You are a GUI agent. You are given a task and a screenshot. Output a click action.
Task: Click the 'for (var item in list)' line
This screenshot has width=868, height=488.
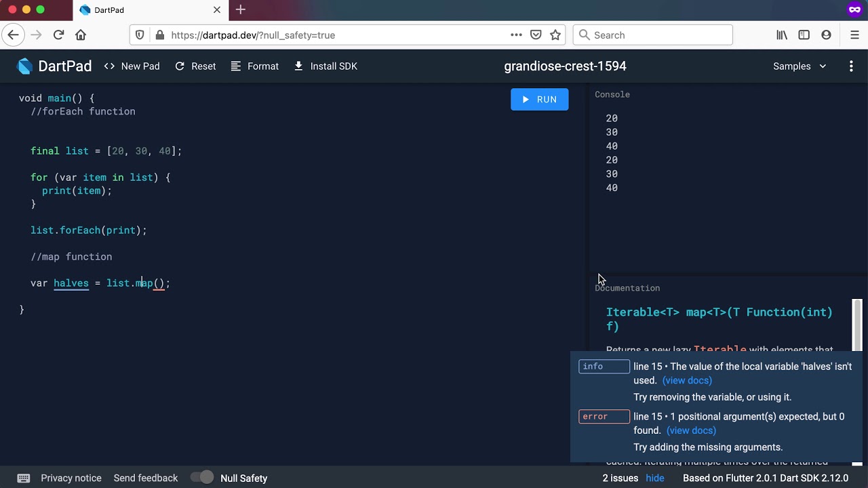(100, 178)
